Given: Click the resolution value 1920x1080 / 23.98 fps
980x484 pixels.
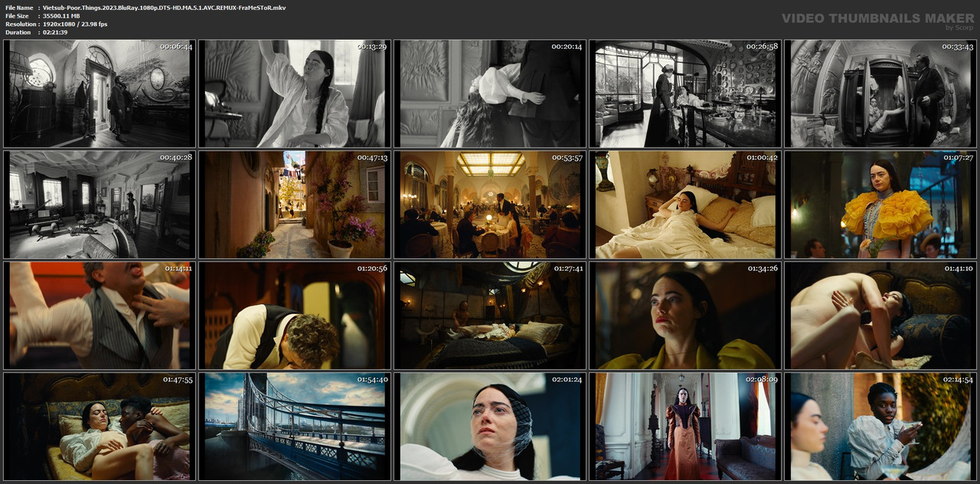Looking at the screenshot, I should (75, 24).
